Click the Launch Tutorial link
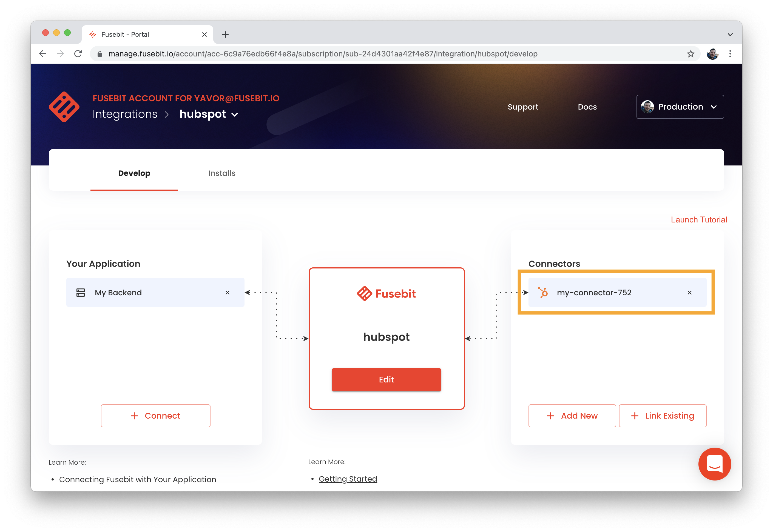 pyautogui.click(x=699, y=220)
